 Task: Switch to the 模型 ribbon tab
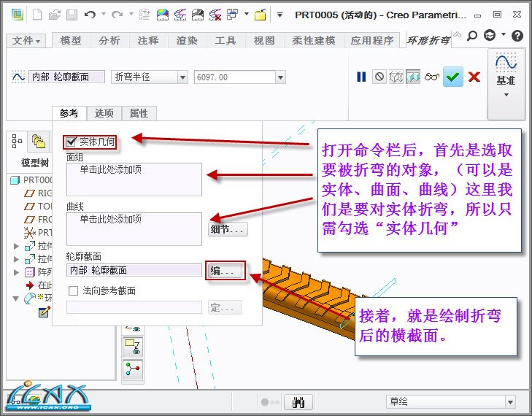71,40
